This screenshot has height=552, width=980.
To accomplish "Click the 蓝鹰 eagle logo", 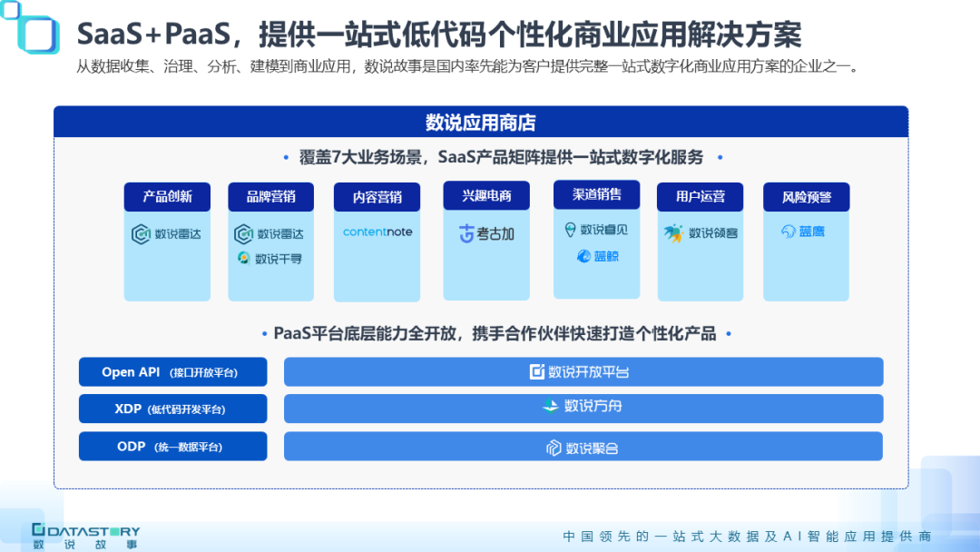I will [803, 232].
